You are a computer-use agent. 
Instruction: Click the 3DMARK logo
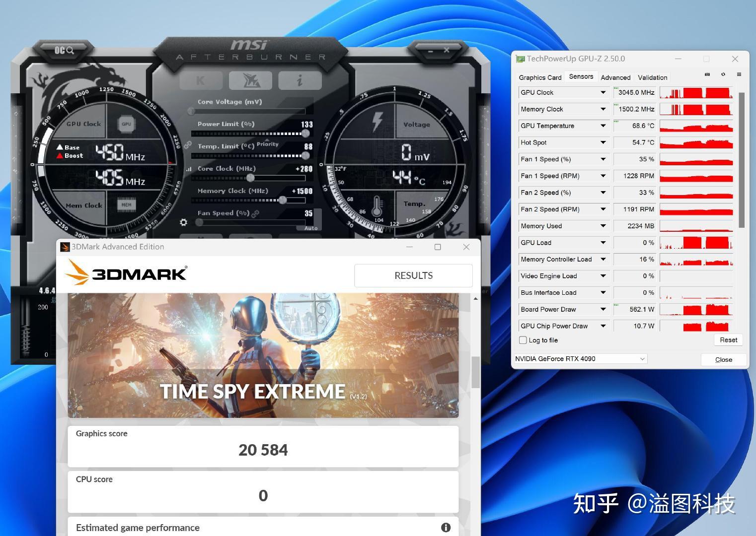pyautogui.click(x=126, y=273)
